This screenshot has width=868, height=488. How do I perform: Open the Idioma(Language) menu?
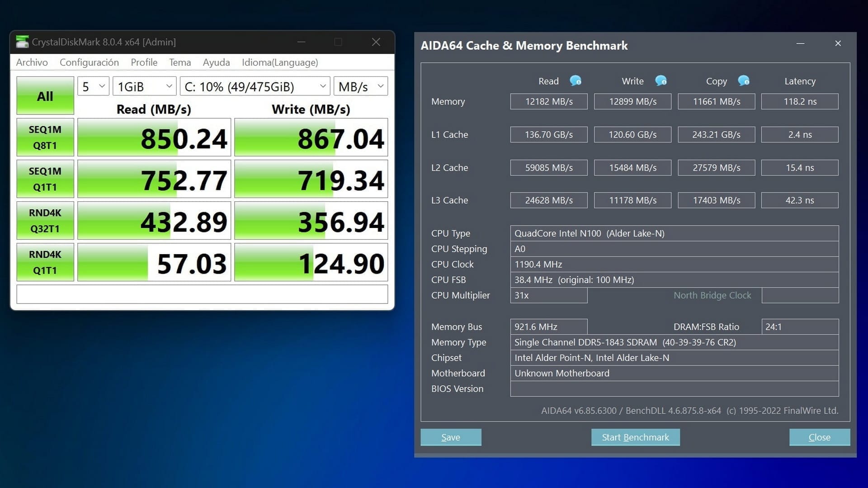point(280,62)
